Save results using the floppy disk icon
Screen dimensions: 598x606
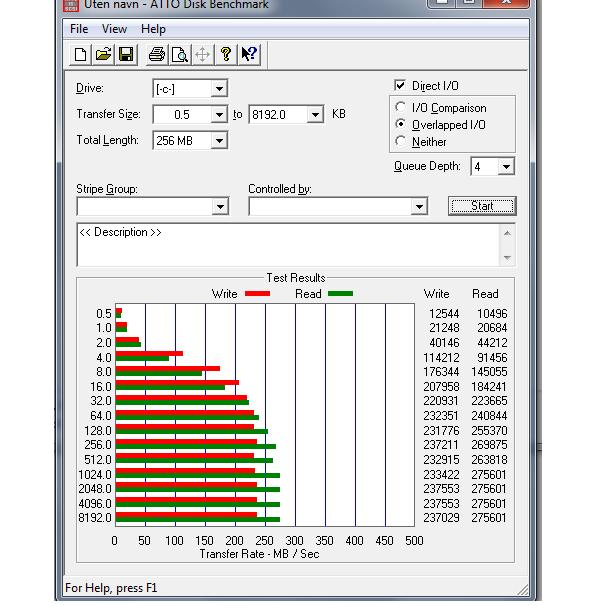pos(126,54)
